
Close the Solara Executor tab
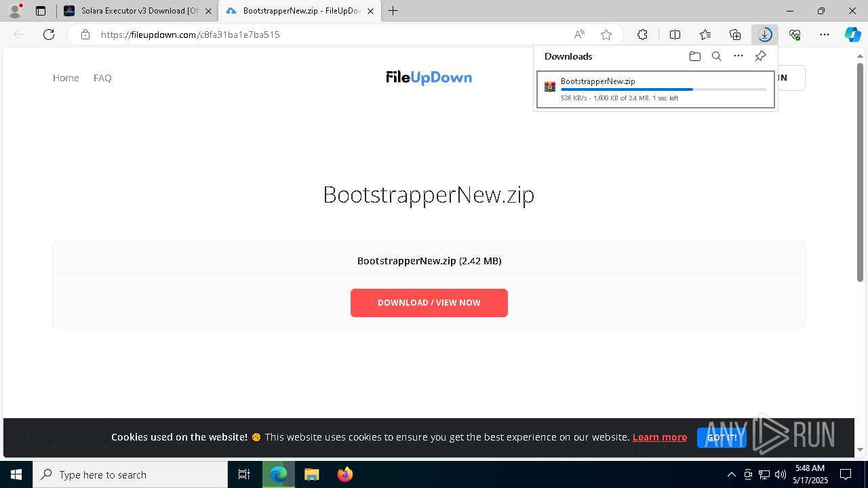(x=208, y=11)
